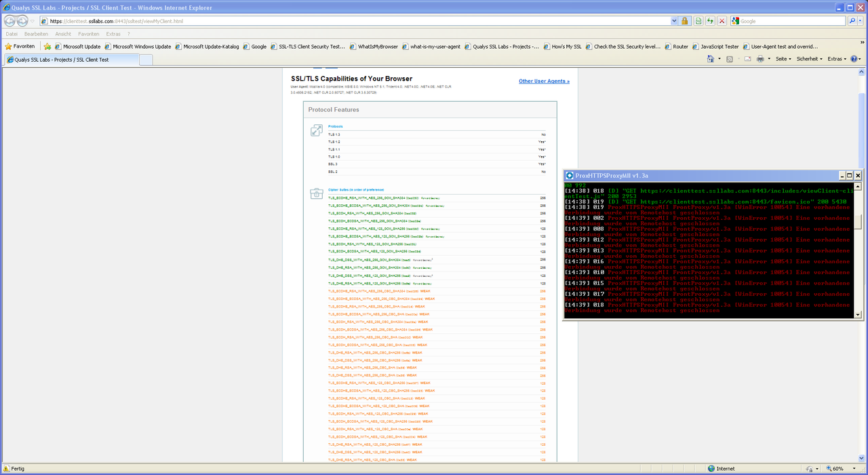The image size is (868, 475).
Task: Click the ProxHTTPSProxyMII console scrollbar thumb
Action: (x=858, y=222)
